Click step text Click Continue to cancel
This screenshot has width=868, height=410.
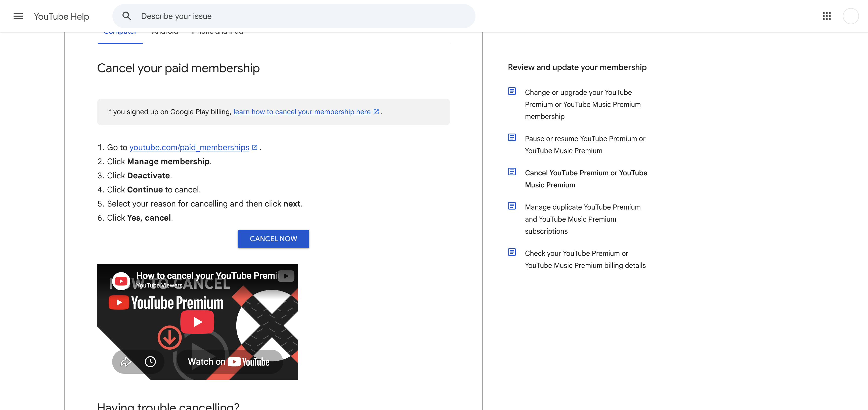click(154, 190)
